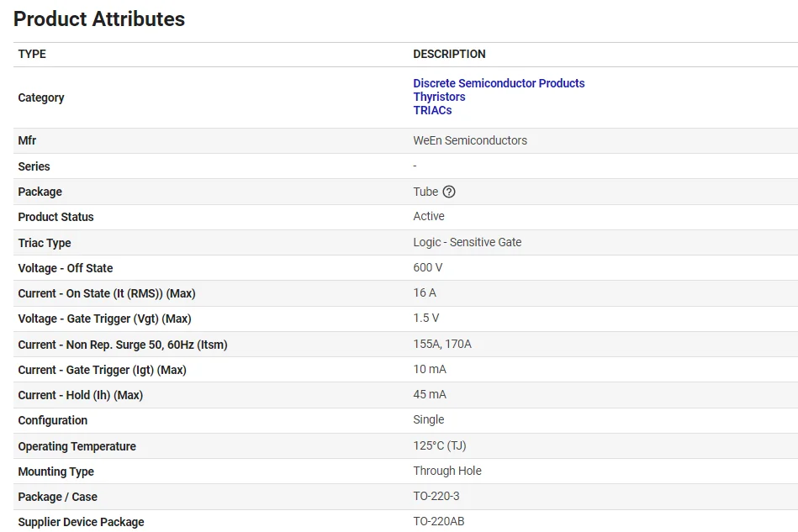The width and height of the screenshot is (798, 532).
Task: Click the 10 mA gate trigger value
Action: coord(430,369)
